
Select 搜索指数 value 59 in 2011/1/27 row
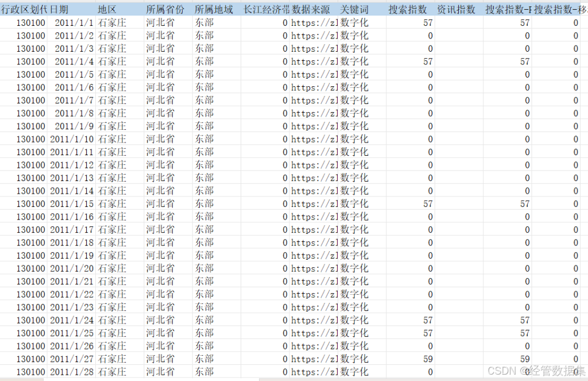coord(410,359)
